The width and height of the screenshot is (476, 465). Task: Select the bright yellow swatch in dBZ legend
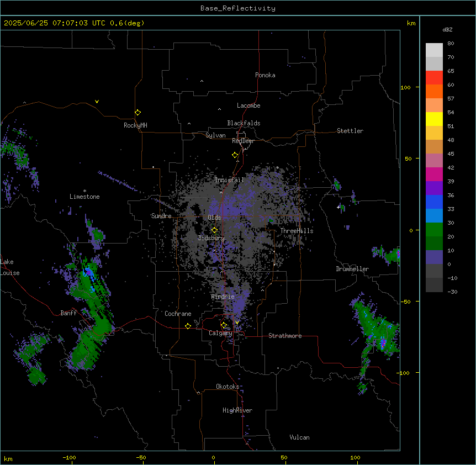434,119
